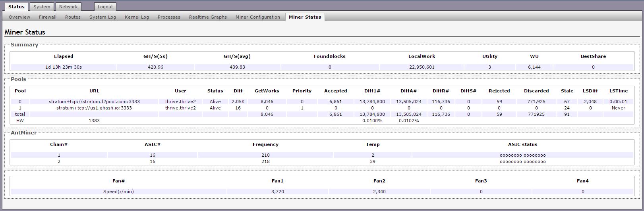Select Alive status in pool 1 row
This screenshot has height=211, width=644.
(x=215, y=108)
